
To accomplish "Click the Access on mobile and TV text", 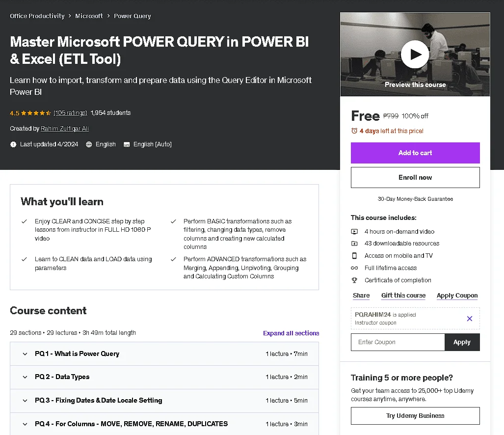I will (x=398, y=256).
